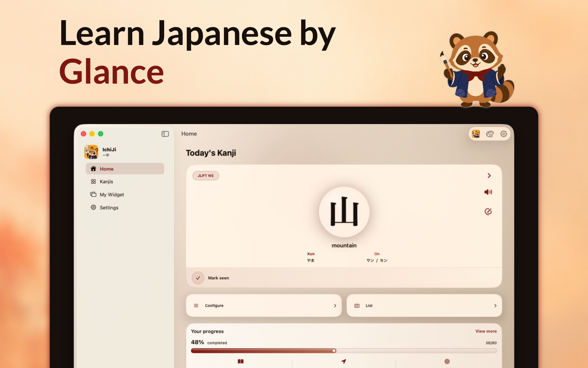588x368 pixels.
Task: Toggle the Mark seen checkmark
Action: pos(198,278)
